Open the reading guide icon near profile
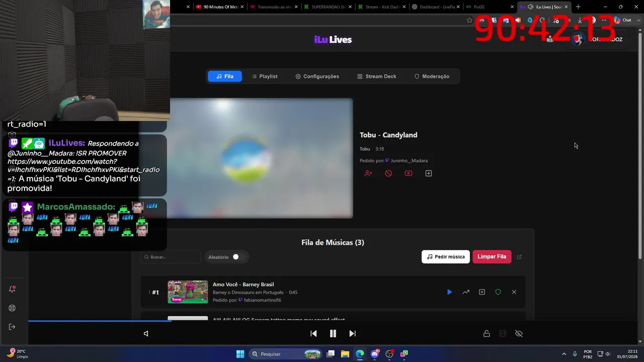644x362 pixels. [x=550, y=39]
